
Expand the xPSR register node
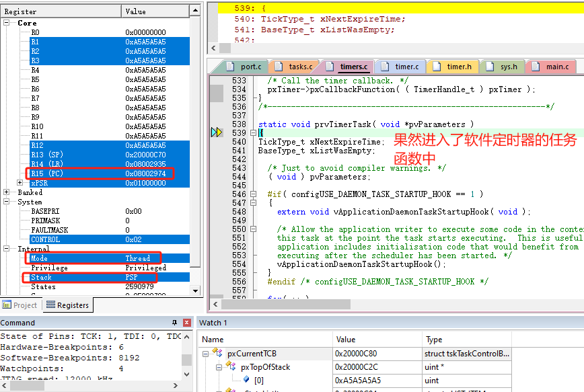pos(20,183)
